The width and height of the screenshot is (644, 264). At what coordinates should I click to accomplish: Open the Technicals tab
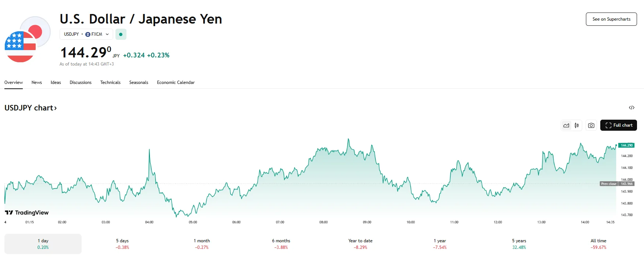click(110, 82)
